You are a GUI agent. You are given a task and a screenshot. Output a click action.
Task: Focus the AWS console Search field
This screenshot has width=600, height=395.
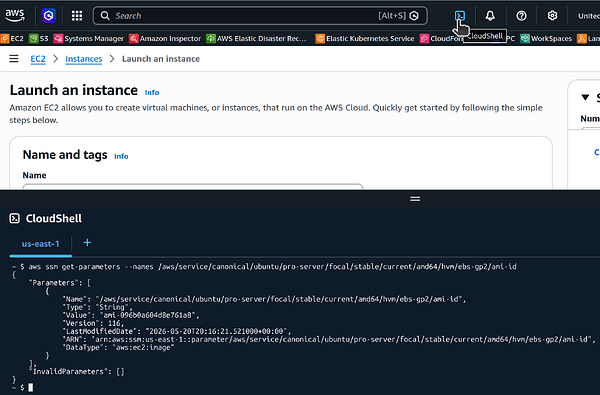(x=260, y=16)
